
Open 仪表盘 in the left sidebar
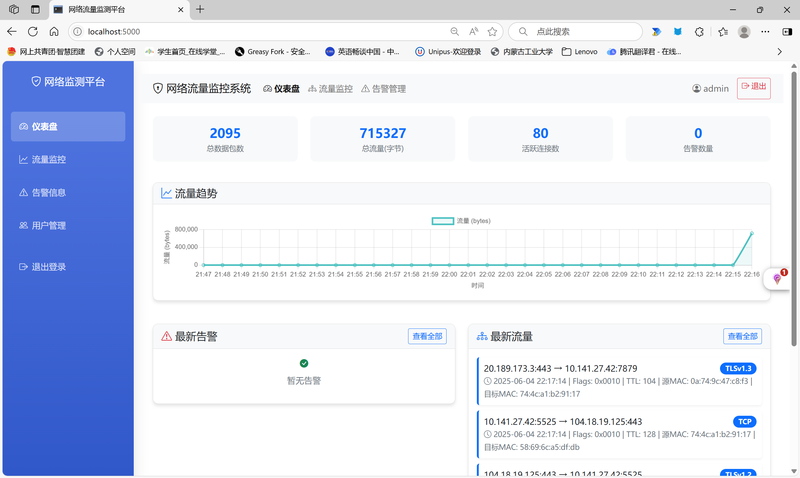coord(68,127)
